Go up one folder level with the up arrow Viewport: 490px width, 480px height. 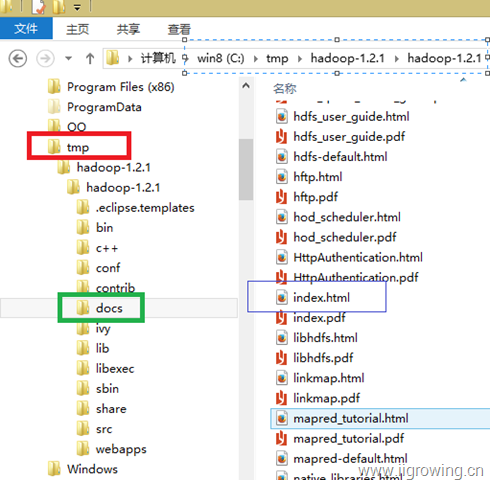click(x=90, y=59)
